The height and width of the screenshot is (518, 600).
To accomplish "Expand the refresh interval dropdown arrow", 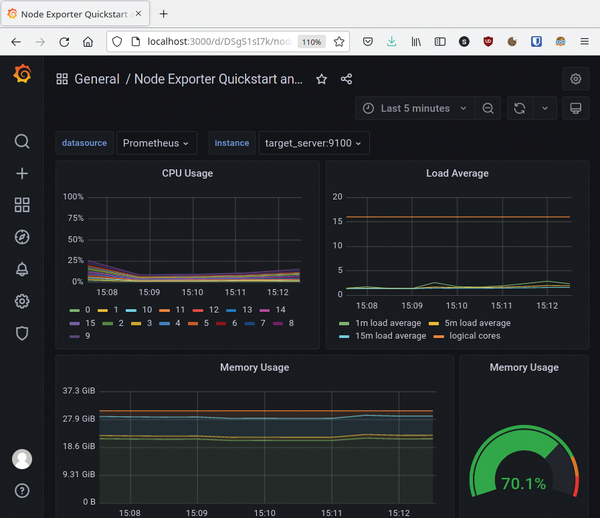I will tap(545, 108).
